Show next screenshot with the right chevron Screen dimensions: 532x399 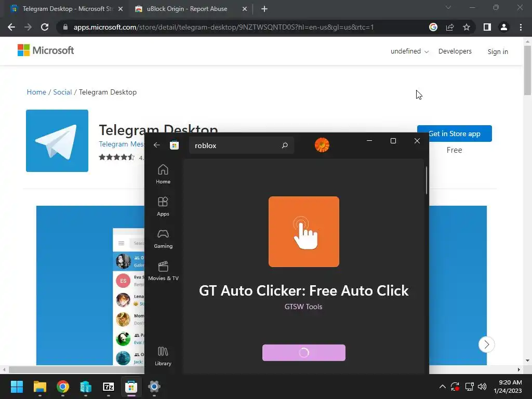pos(486,344)
